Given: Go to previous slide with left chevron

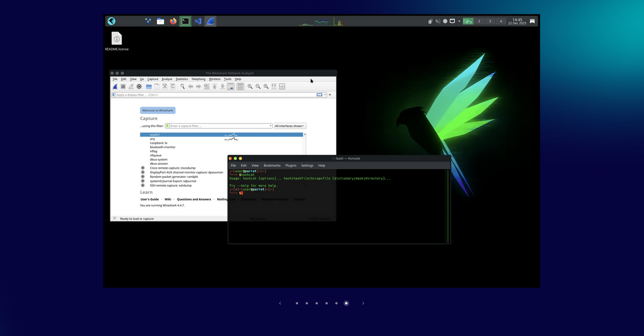Looking at the screenshot, I should (x=280, y=303).
